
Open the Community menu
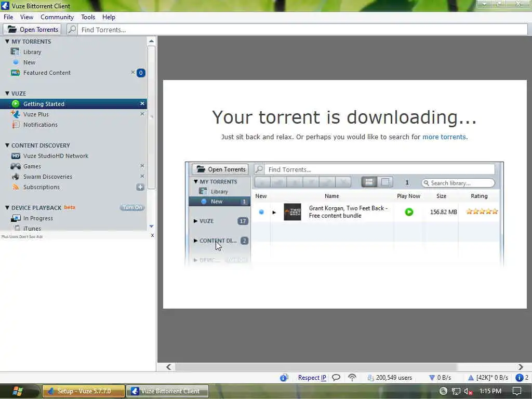click(x=57, y=17)
